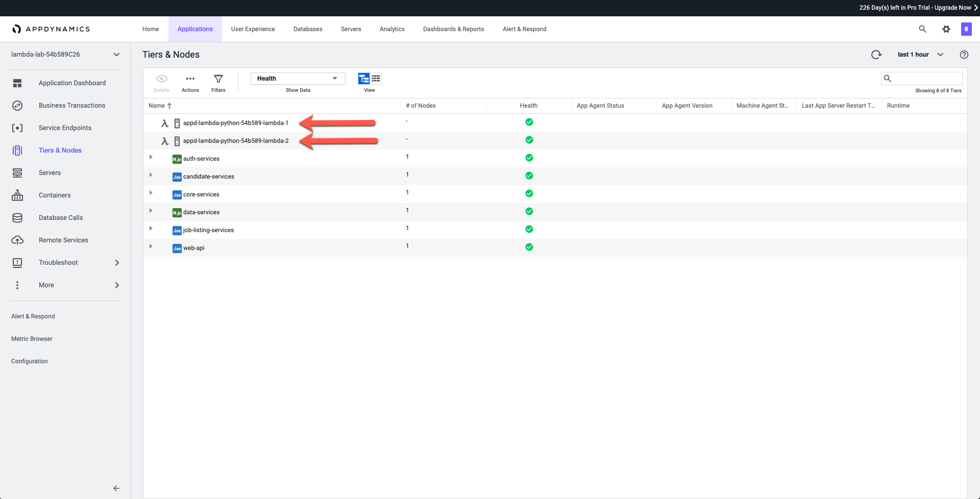This screenshot has height=499, width=980.
Task: Open the last 1 hour time range dropdown
Action: coord(920,55)
